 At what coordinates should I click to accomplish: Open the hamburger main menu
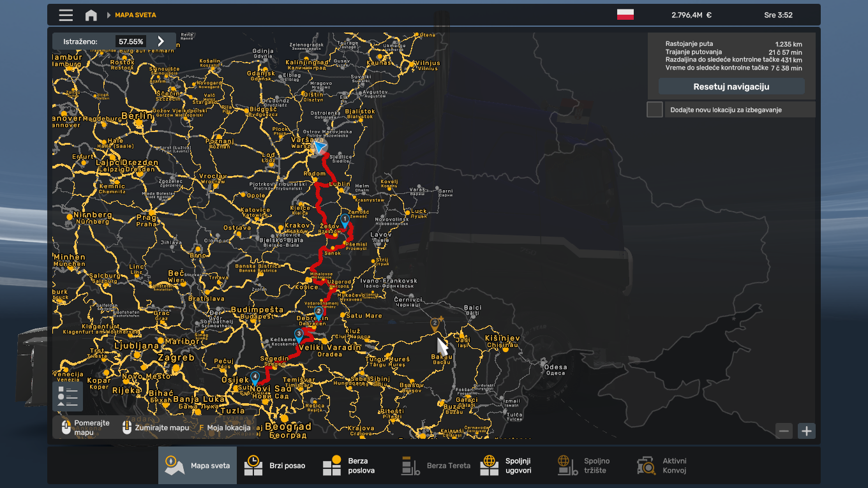point(65,15)
